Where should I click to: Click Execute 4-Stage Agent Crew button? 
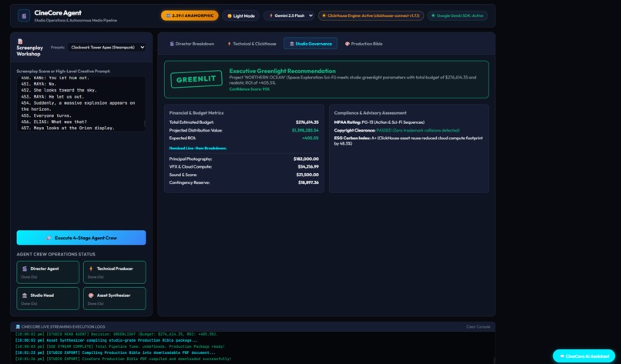click(x=81, y=238)
